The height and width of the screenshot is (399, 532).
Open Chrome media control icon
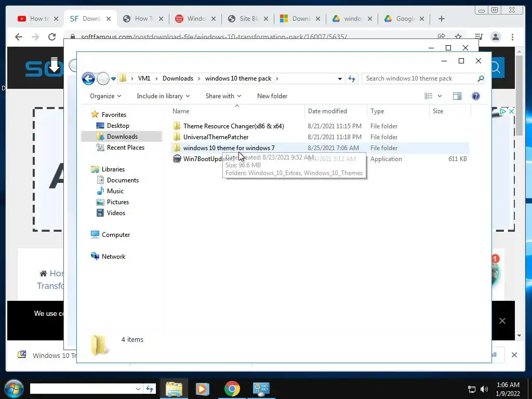[x=478, y=36]
